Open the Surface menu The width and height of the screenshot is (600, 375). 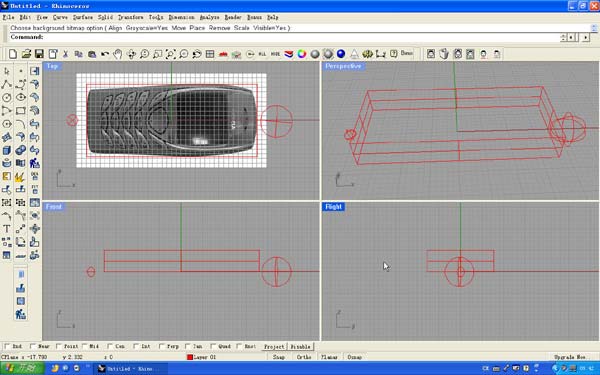click(x=83, y=17)
